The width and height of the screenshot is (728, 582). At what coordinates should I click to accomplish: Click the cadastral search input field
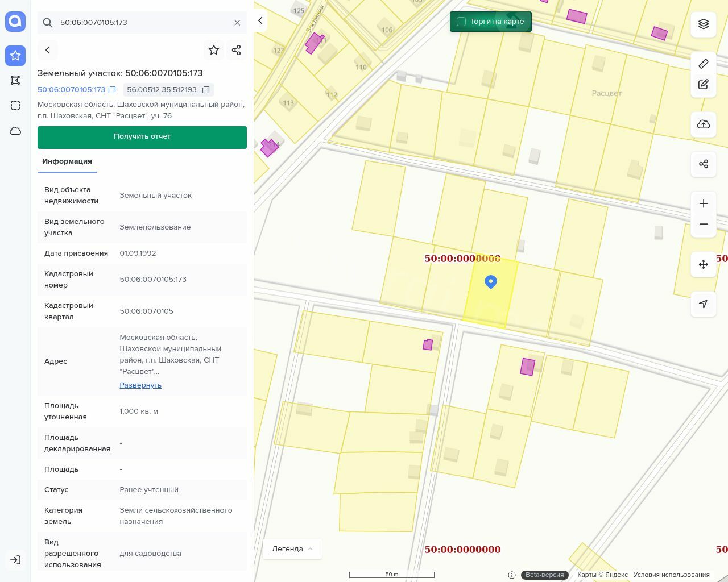[x=142, y=23]
